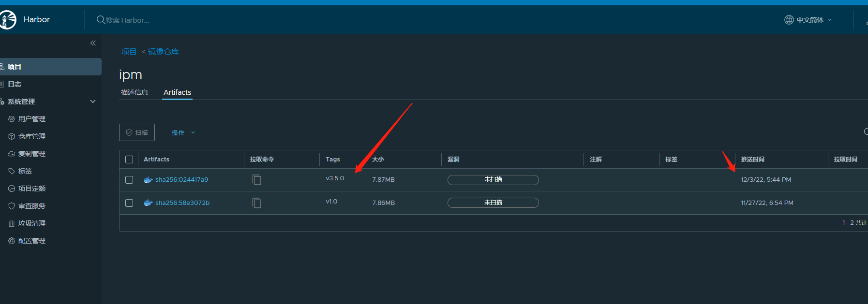Click the 仓库管理 registry icon

(12, 136)
